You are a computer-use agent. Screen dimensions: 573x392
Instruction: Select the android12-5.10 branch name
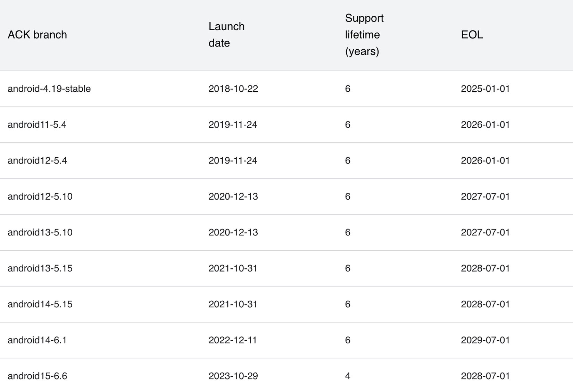(40, 197)
